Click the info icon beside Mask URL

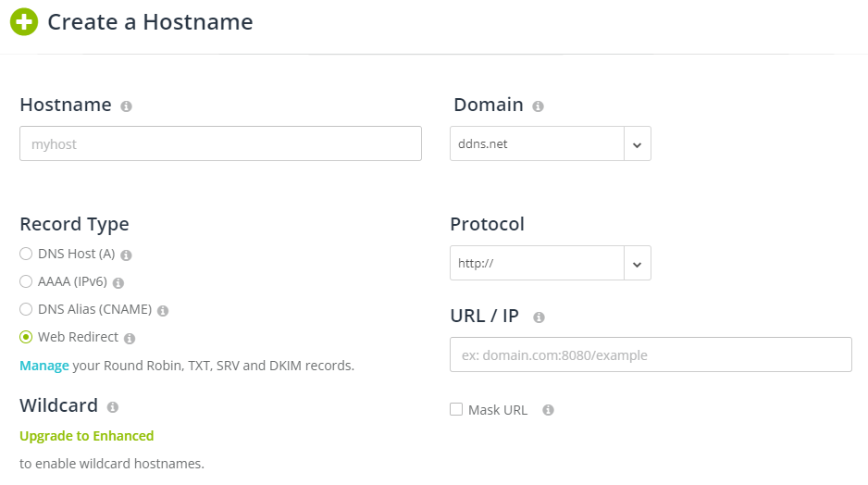[548, 410]
